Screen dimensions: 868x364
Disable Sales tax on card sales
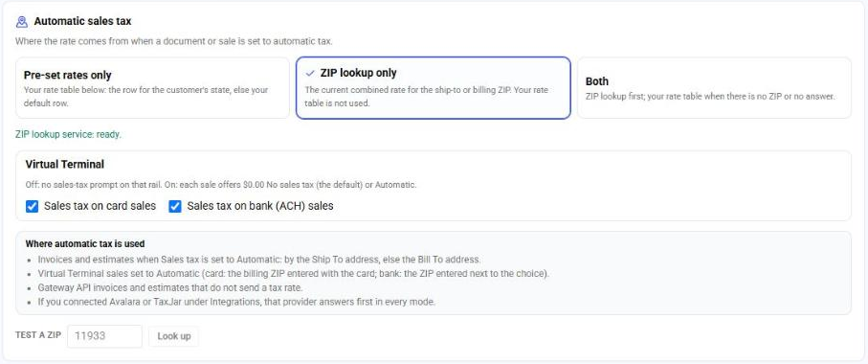(x=33, y=207)
